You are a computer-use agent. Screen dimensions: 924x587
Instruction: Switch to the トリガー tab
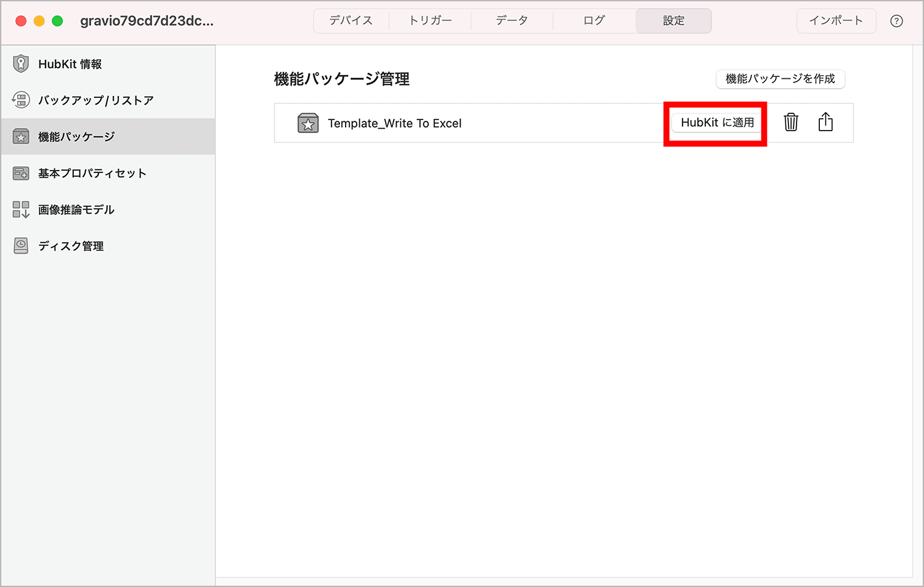point(430,20)
